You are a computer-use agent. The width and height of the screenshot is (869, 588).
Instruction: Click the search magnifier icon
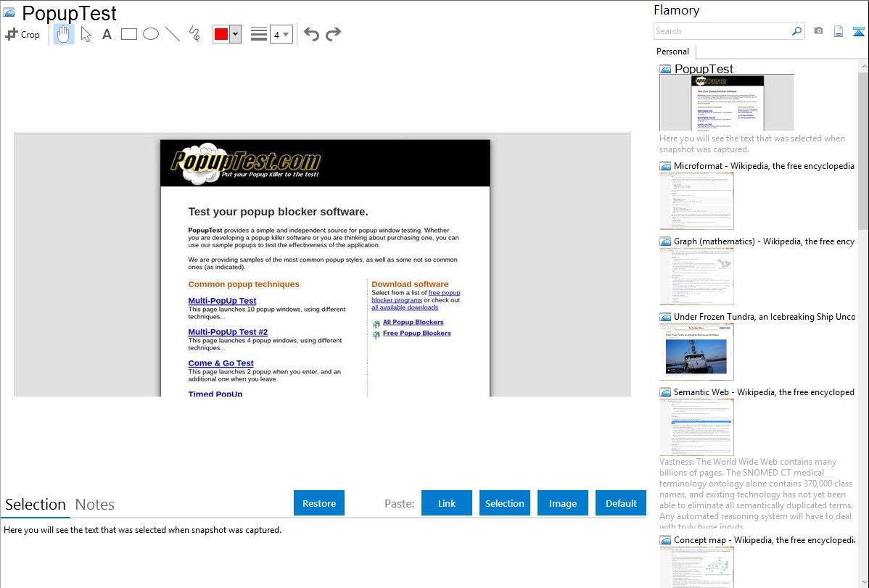797,31
